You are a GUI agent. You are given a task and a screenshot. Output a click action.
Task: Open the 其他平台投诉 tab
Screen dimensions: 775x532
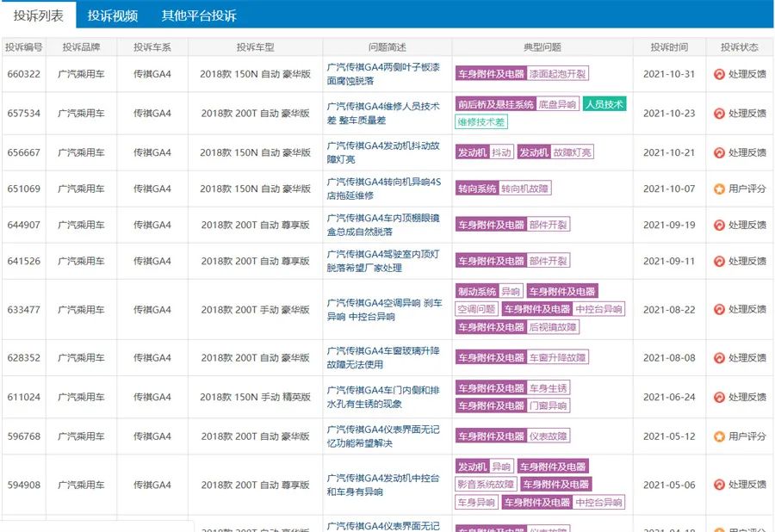[199, 15]
